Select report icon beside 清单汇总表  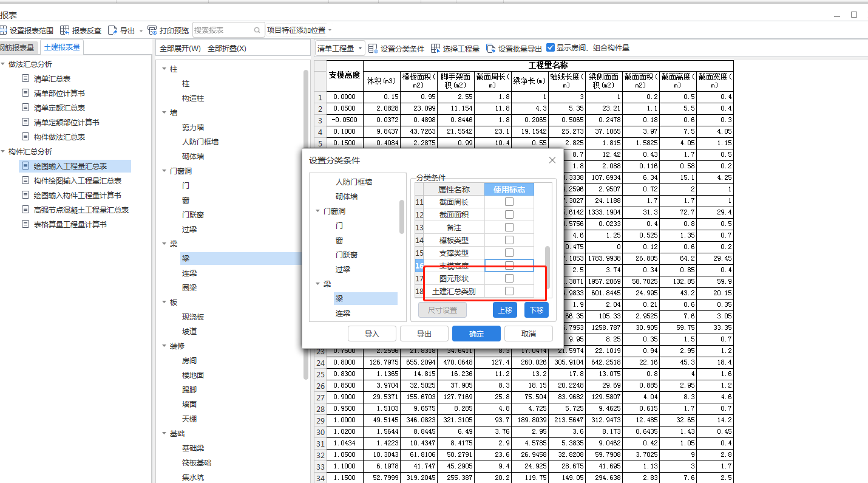(25, 78)
